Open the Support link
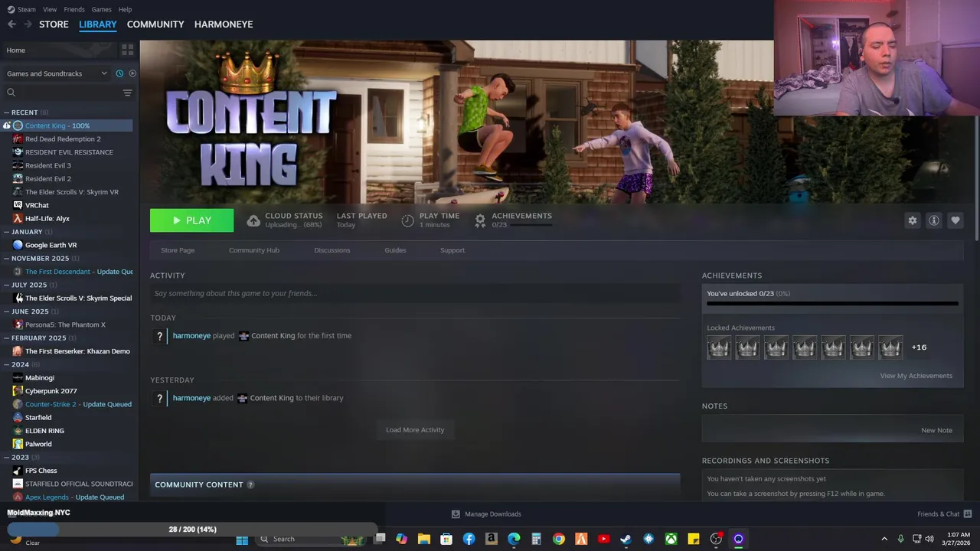Viewport: 980px width, 551px height. coord(452,250)
